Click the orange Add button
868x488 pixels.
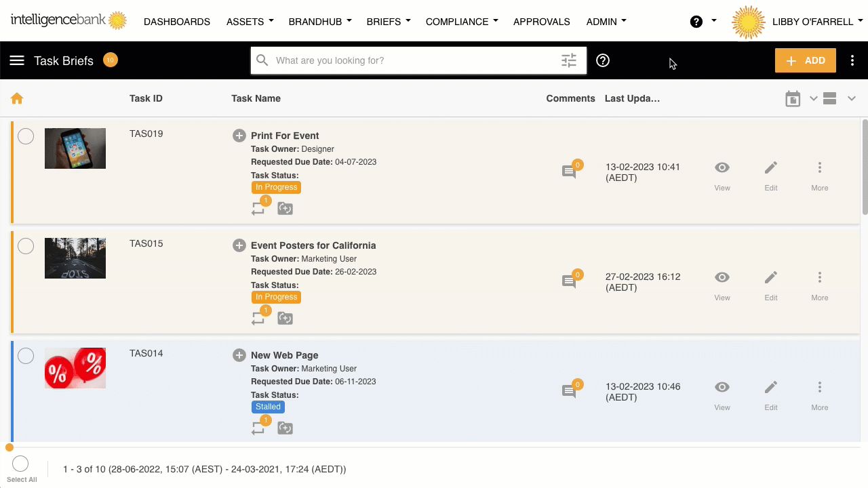tap(805, 60)
